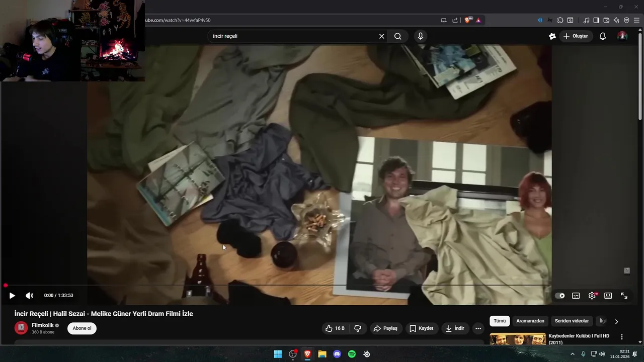Open taskbar clock showing 02:31
644x362 pixels.
pyautogui.click(x=619, y=354)
